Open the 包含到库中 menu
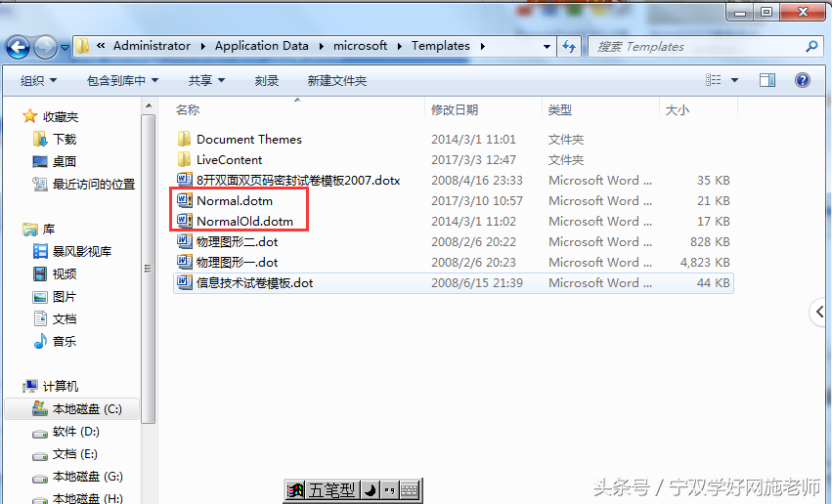This screenshot has height=504, width=832. click(122, 80)
